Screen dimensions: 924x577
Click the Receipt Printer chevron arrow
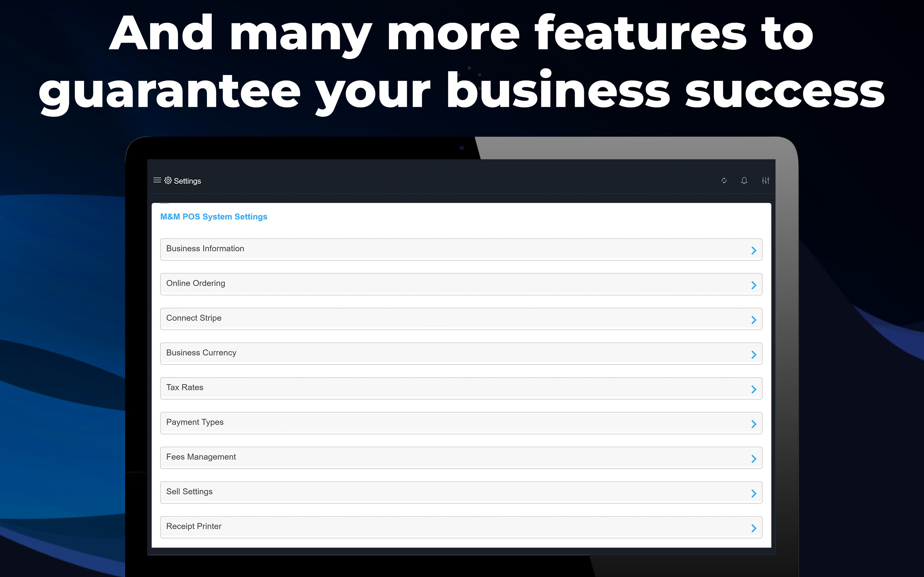754,528
